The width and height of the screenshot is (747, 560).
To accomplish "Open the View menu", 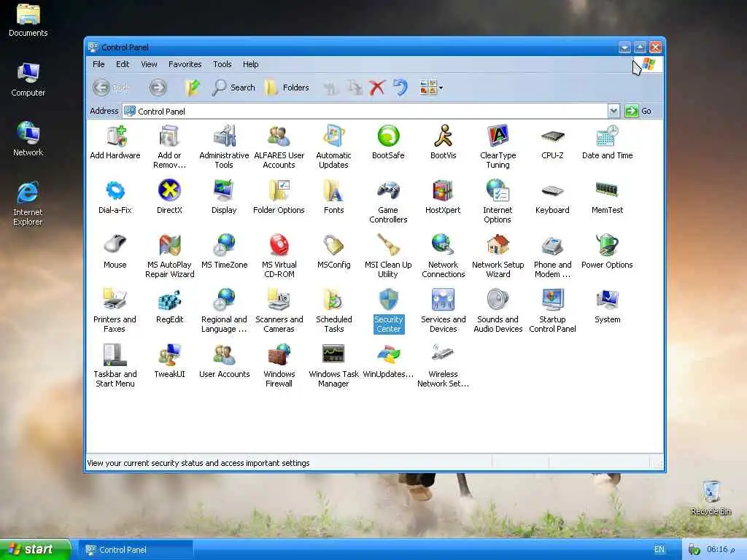I will coord(149,64).
